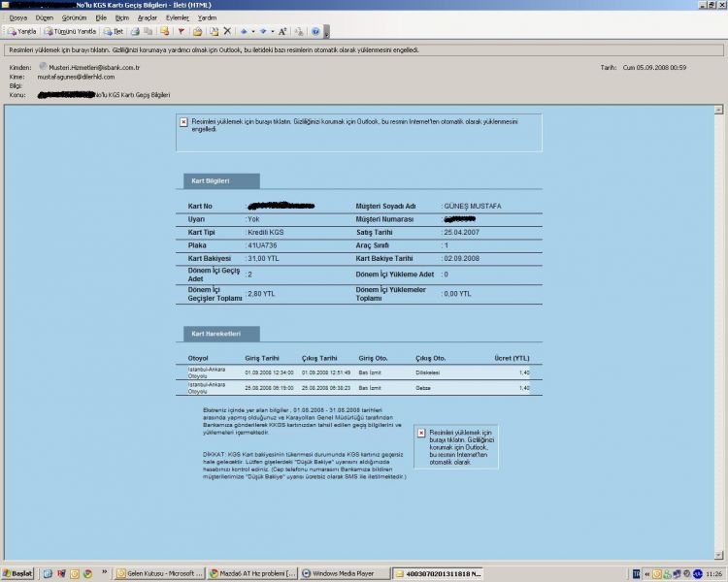Delete the message with X icon
728x582 pixels.
[227, 31]
